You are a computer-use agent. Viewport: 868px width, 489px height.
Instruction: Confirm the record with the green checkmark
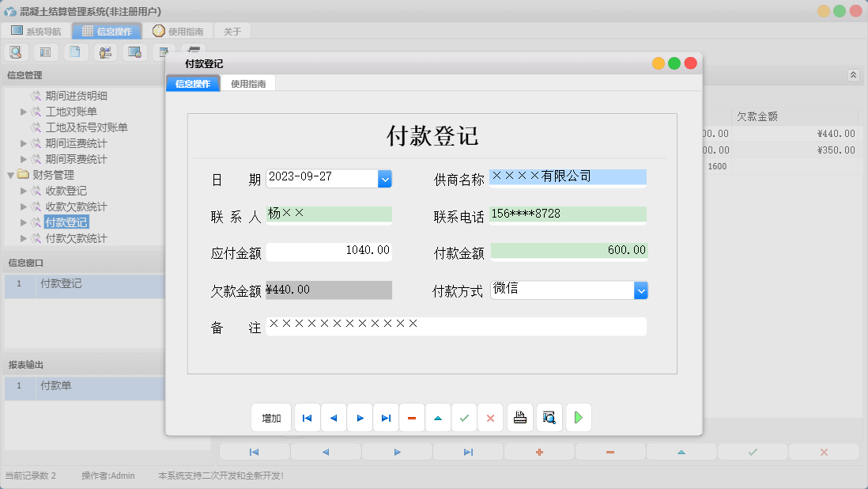464,417
